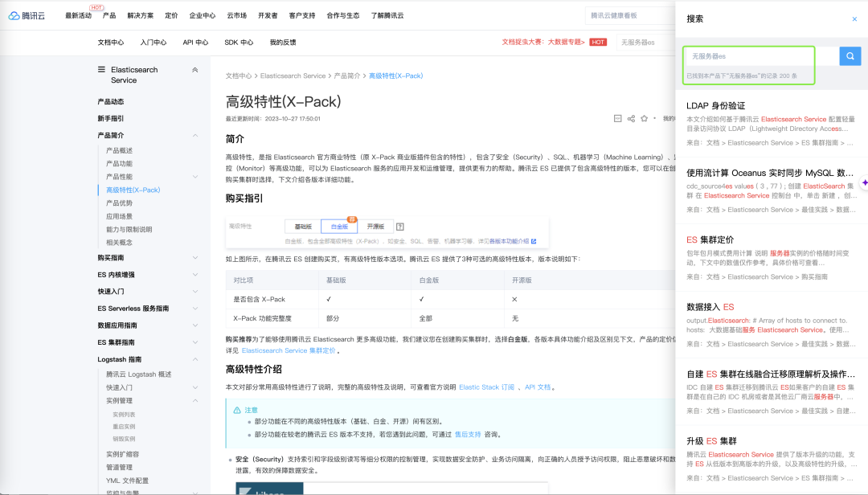Open the LDAP 身份验证 search result

(x=715, y=106)
